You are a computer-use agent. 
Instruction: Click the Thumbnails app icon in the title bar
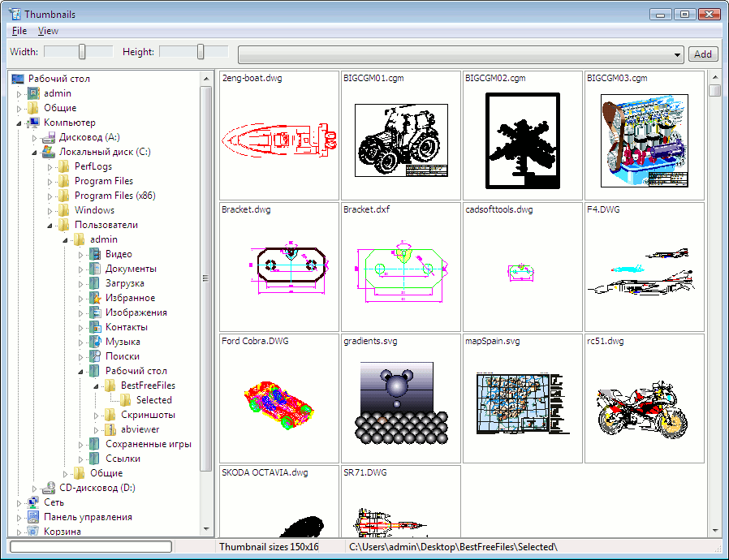pyautogui.click(x=15, y=14)
